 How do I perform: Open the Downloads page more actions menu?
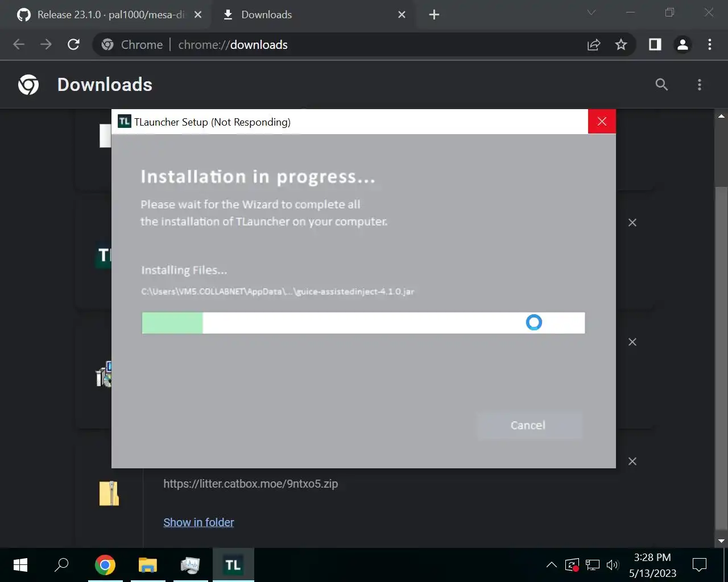(700, 85)
